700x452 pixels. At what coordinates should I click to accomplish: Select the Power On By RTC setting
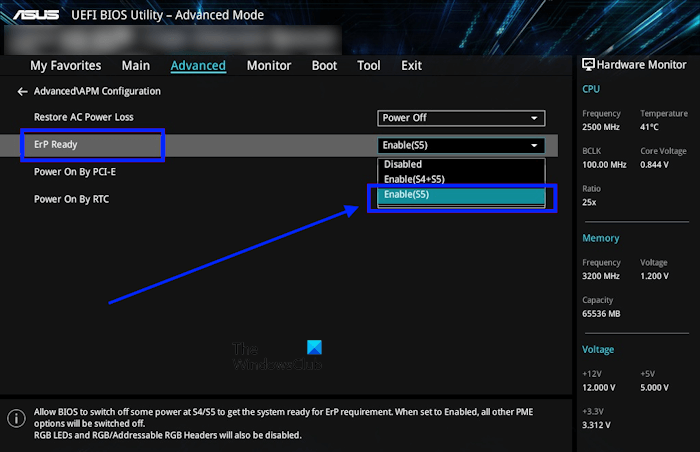71,199
